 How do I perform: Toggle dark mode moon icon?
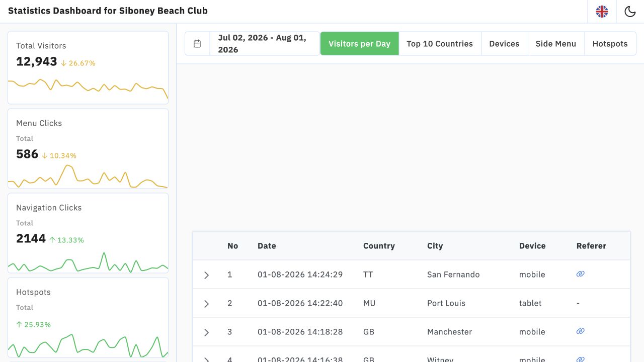pyautogui.click(x=630, y=12)
